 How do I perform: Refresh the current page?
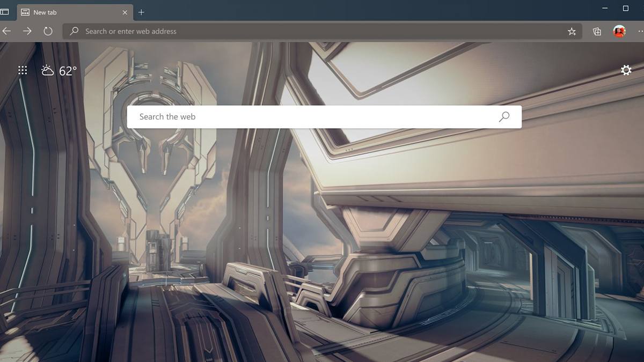point(48,31)
